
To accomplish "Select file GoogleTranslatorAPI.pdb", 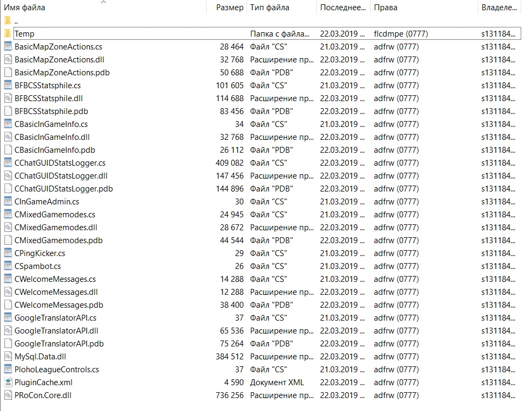I will point(59,343).
